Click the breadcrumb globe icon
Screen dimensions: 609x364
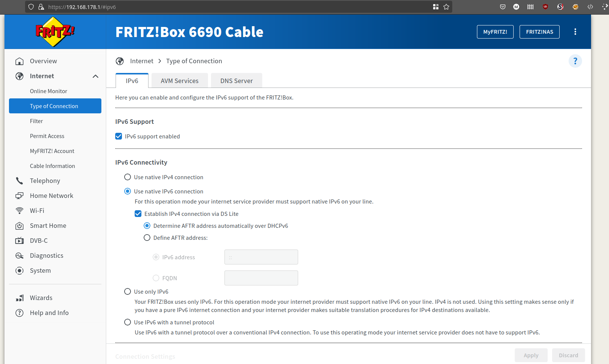pos(120,61)
